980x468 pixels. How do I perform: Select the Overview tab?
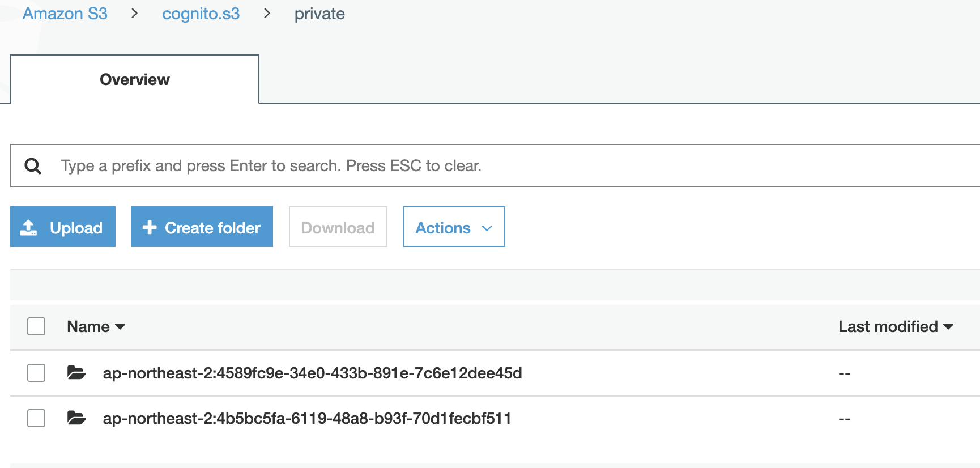(135, 79)
